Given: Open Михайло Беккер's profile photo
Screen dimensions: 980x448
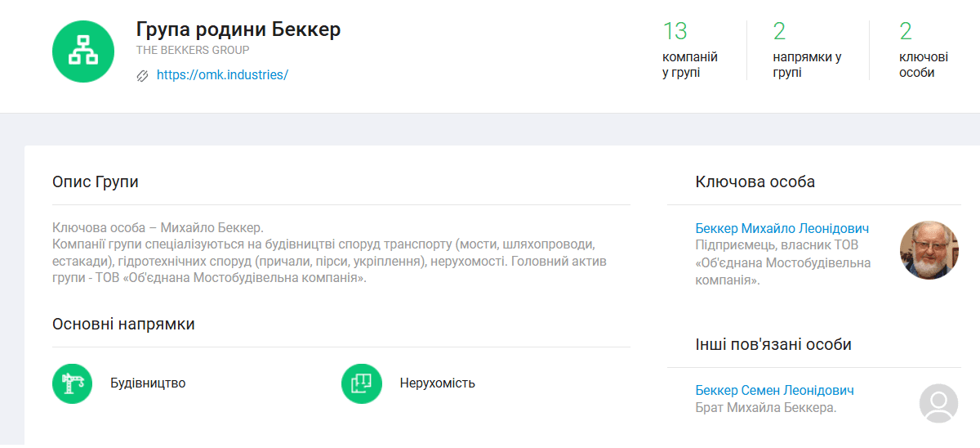Looking at the screenshot, I should tap(929, 249).
